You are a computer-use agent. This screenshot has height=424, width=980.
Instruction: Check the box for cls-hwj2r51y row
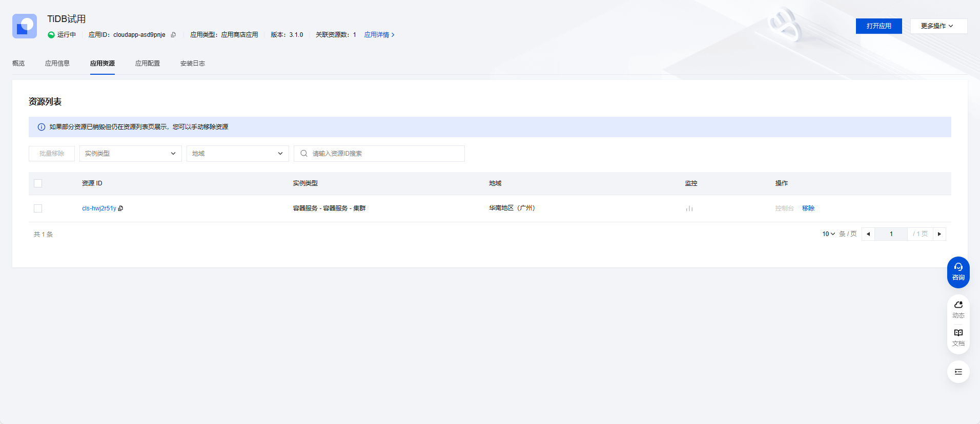[x=38, y=208]
